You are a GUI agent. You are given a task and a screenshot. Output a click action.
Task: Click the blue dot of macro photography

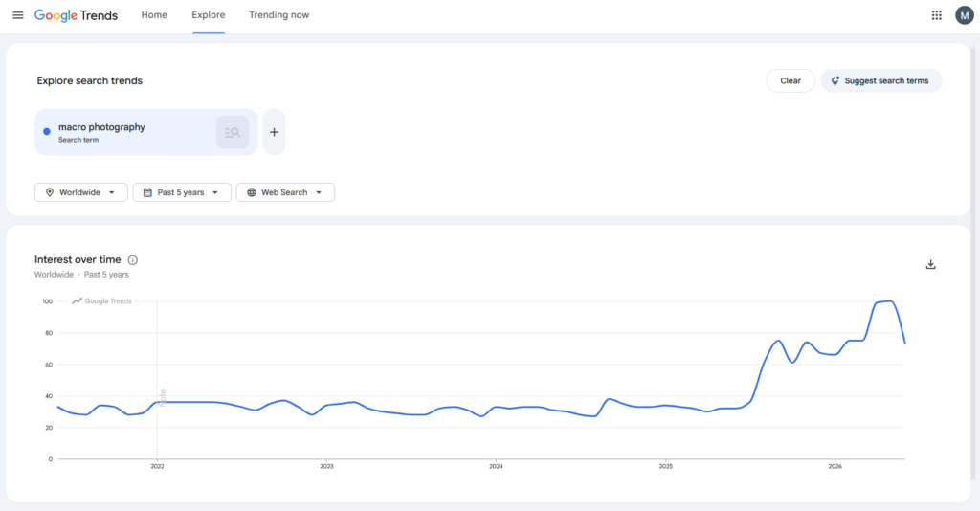(x=46, y=132)
